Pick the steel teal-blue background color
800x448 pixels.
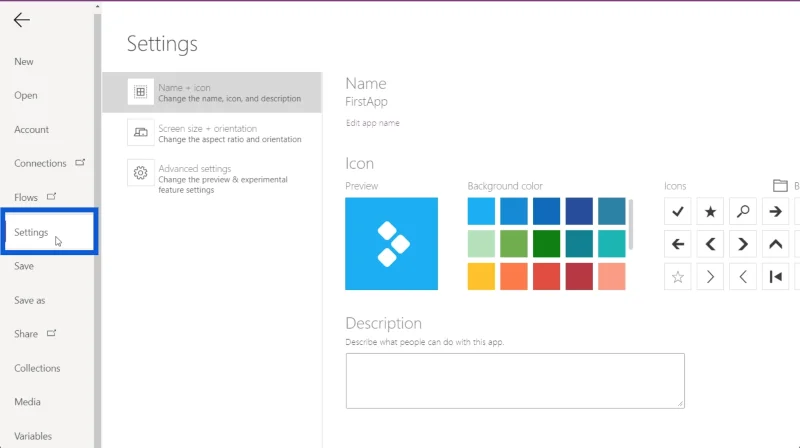pyautogui.click(x=612, y=211)
